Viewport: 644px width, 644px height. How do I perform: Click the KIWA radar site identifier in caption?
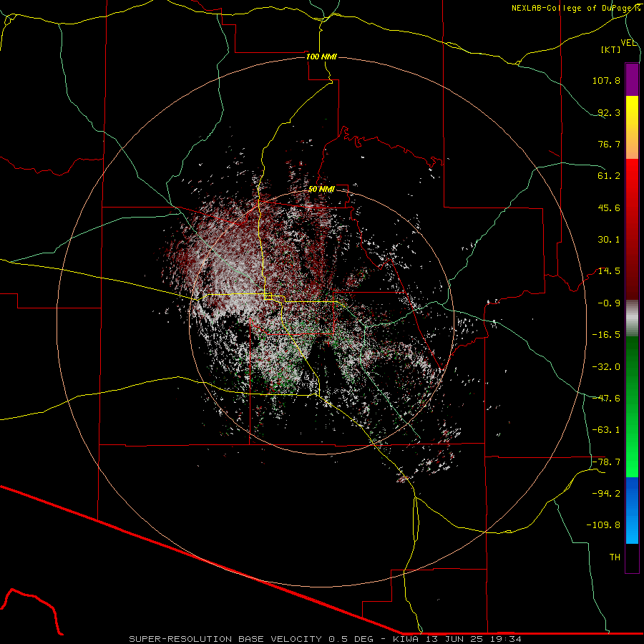[407, 639]
